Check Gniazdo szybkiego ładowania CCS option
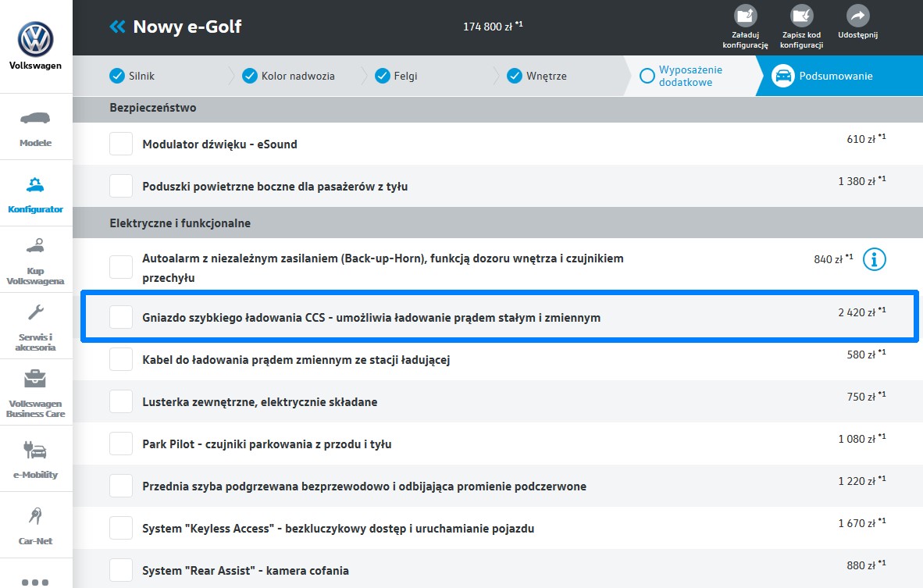The image size is (923, 588). (121, 317)
